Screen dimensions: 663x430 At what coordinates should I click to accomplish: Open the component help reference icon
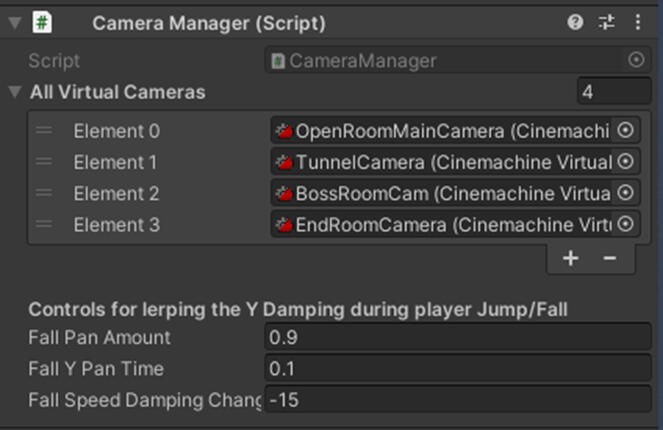(x=575, y=22)
